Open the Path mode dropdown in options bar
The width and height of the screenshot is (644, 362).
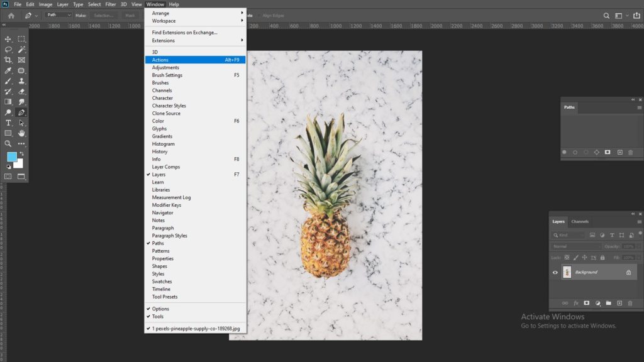point(58,15)
